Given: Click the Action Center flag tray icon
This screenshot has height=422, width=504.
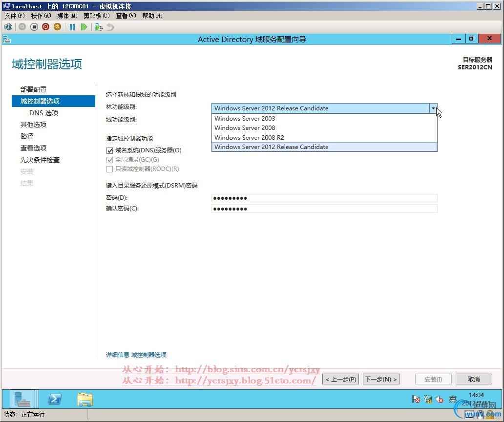Looking at the screenshot, I should (x=416, y=399).
